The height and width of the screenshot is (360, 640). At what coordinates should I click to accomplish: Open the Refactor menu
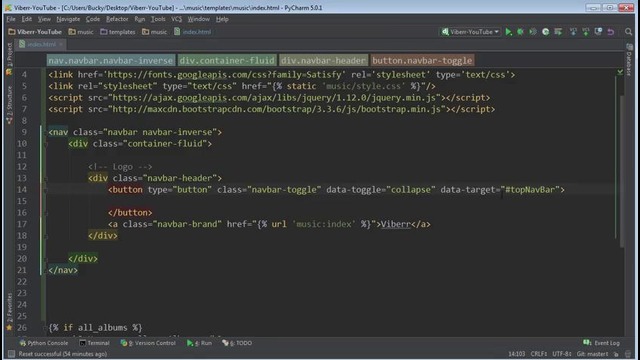[117, 19]
